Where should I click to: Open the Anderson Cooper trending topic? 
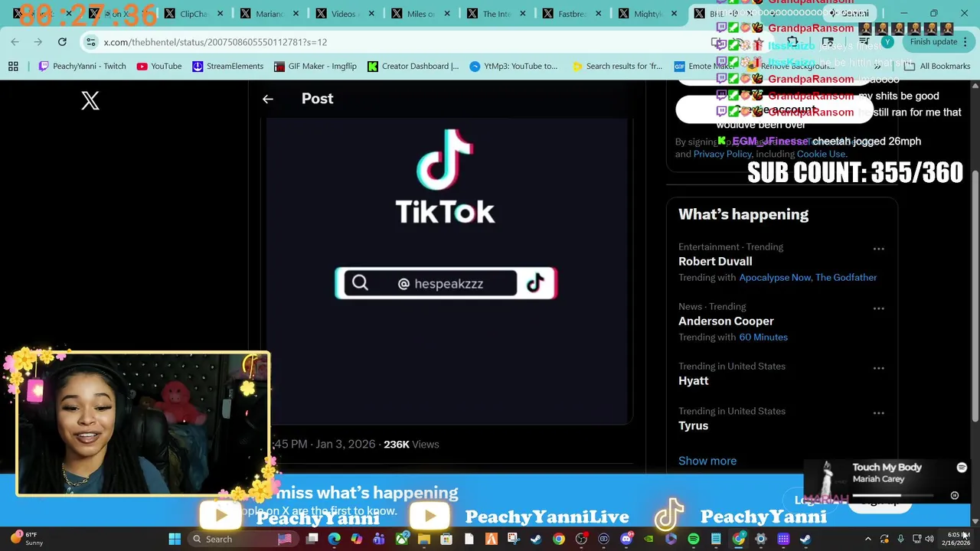(726, 321)
